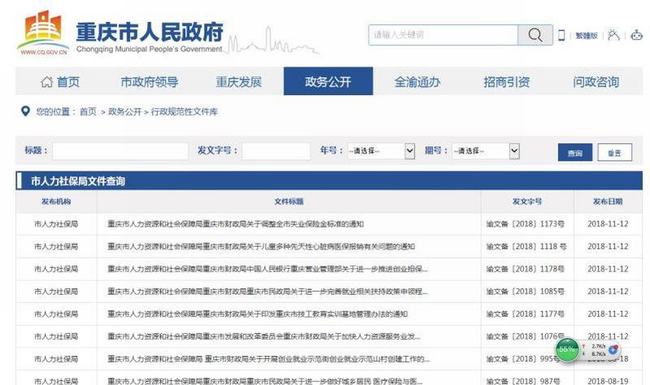
Task: Click the 查询 search button
Action: 575,153
